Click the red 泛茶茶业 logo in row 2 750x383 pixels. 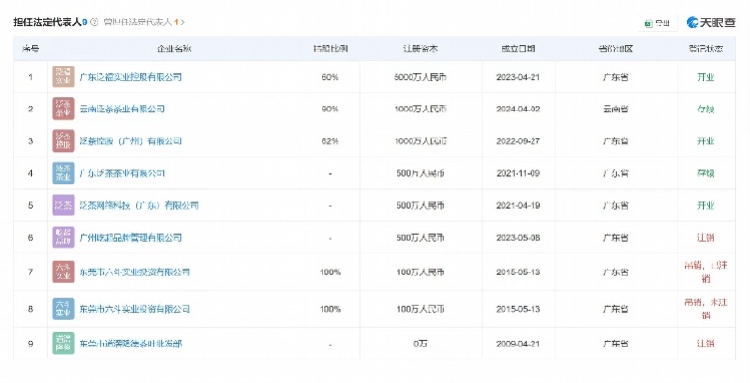tap(63, 109)
